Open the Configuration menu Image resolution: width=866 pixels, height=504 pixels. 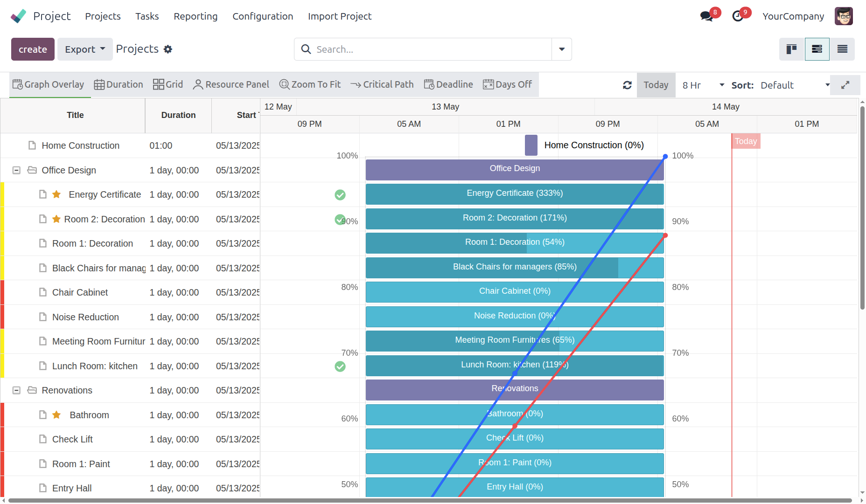tap(263, 16)
